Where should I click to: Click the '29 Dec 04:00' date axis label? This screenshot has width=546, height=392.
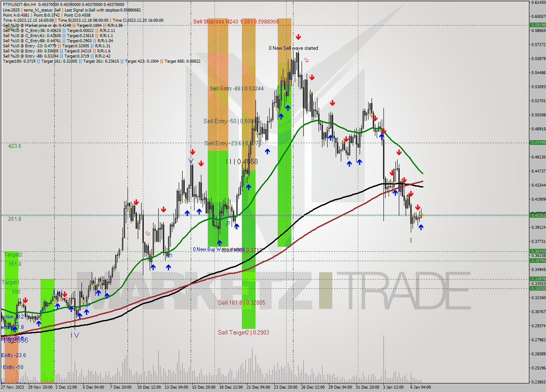tap(340, 387)
